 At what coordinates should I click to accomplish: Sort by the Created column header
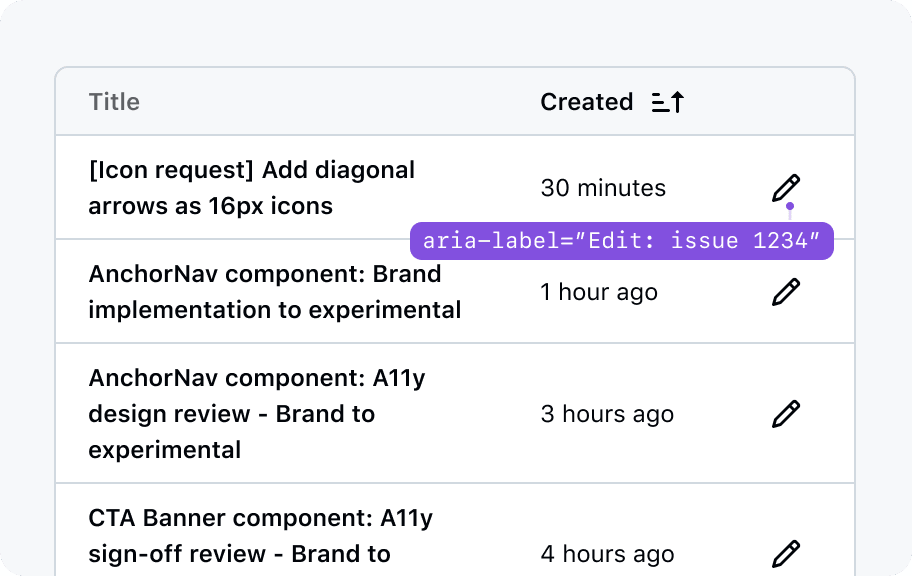(x=587, y=102)
